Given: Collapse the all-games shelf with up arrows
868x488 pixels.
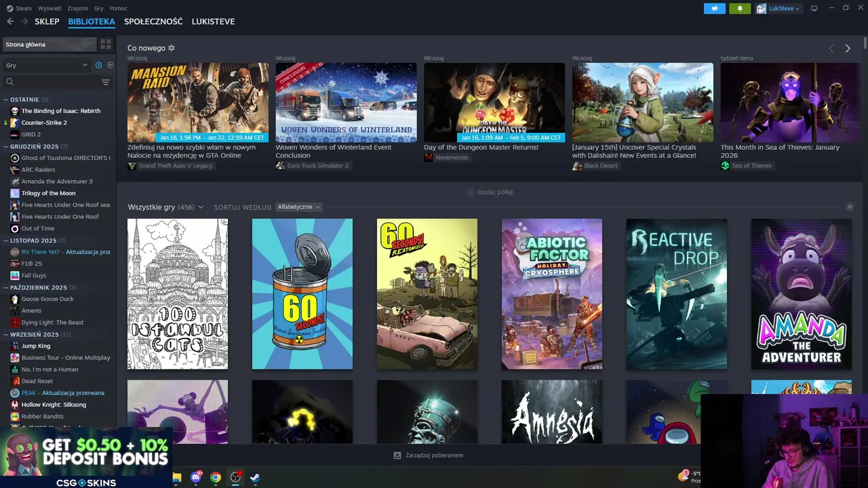Looking at the screenshot, I should [x=850, y=207].
